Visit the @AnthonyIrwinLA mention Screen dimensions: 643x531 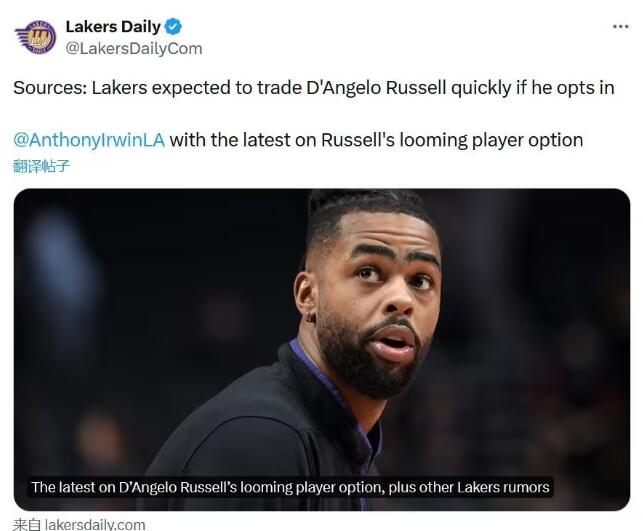coord(89,140)
